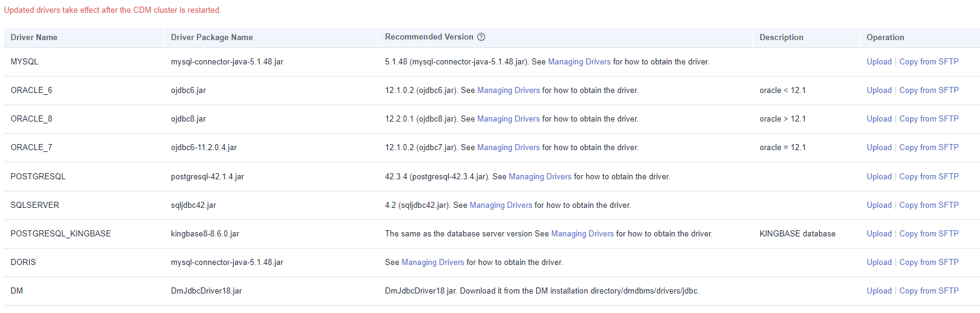Click package name ojdbc8.jar
The width and height of the screenshot is (980, 313).
coord(188,119)
